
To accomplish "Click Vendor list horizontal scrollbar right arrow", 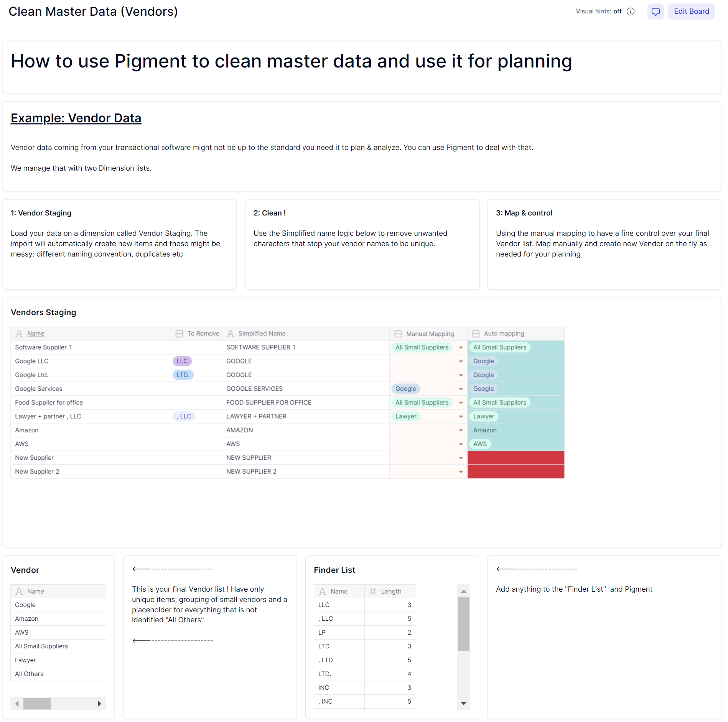I will 99,704.
